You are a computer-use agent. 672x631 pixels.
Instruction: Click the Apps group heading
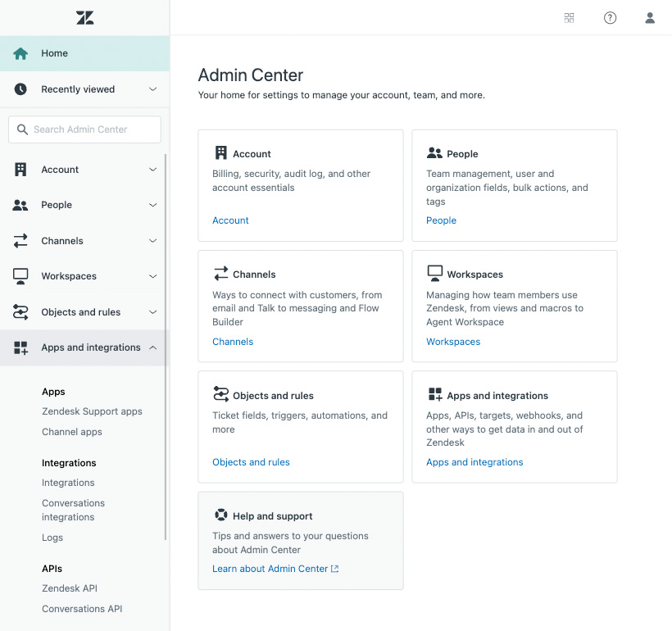tap(53, 392)
